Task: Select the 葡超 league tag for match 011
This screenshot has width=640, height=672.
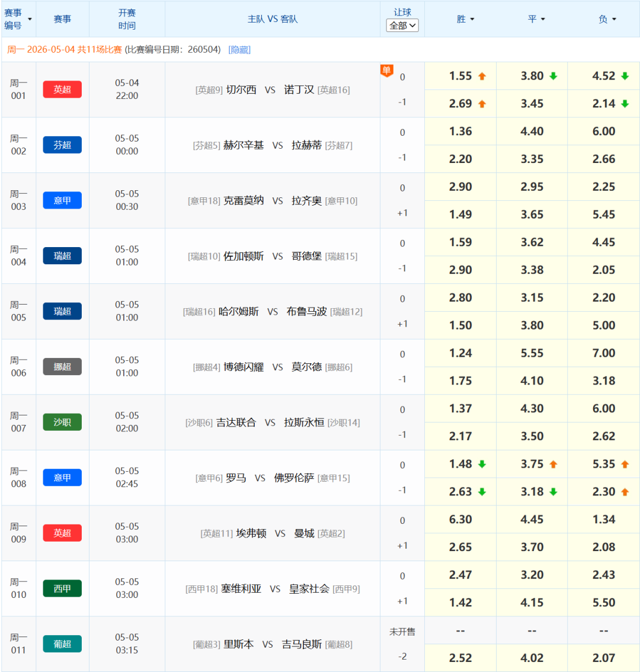Action: [x=62, y=644]
